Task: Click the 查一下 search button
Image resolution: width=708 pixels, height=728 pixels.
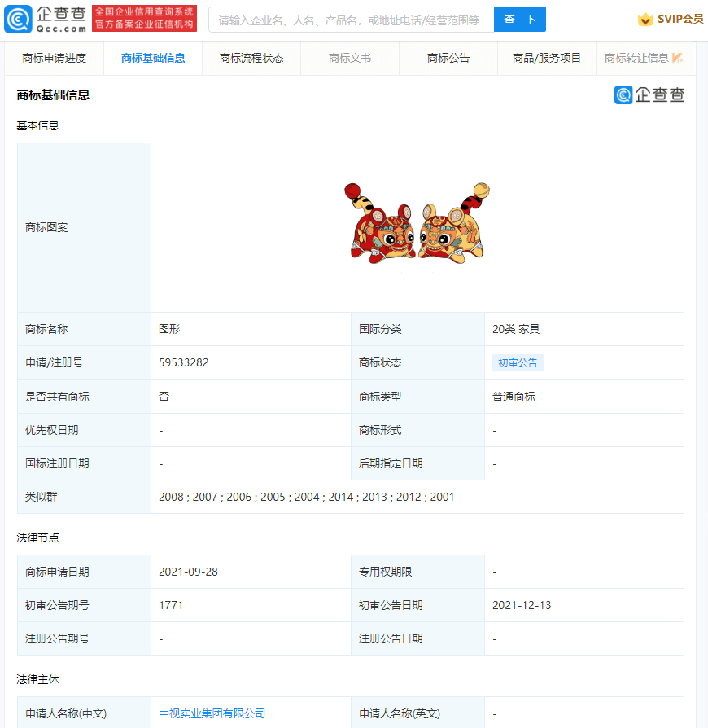Action: pyautogui.click(x=520, y=20)
